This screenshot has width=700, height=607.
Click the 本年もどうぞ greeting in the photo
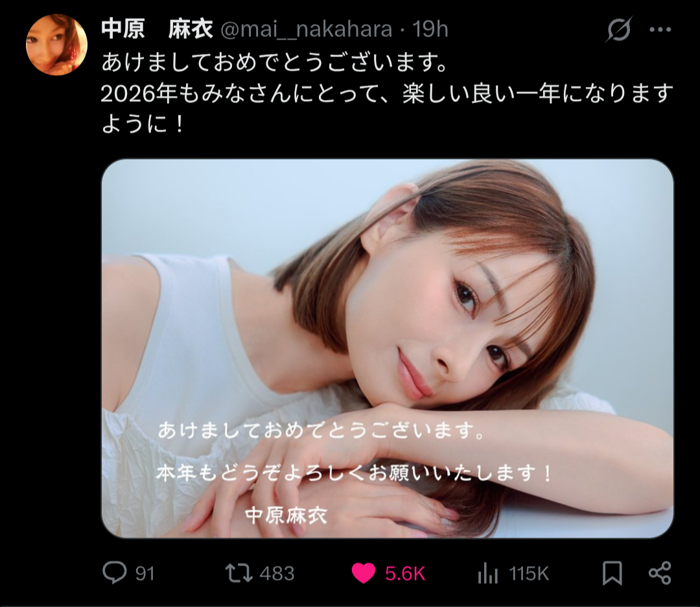(354, 473)
